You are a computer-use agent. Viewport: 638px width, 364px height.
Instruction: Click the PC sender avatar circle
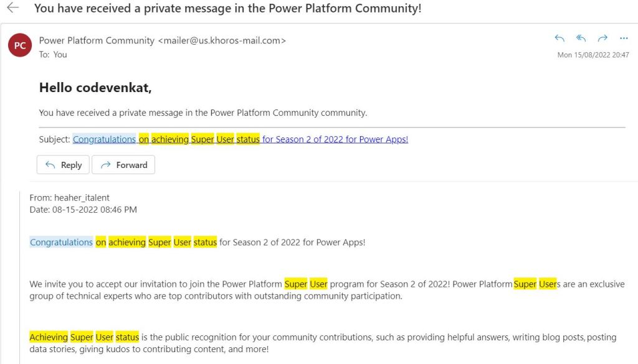[20, 45]
